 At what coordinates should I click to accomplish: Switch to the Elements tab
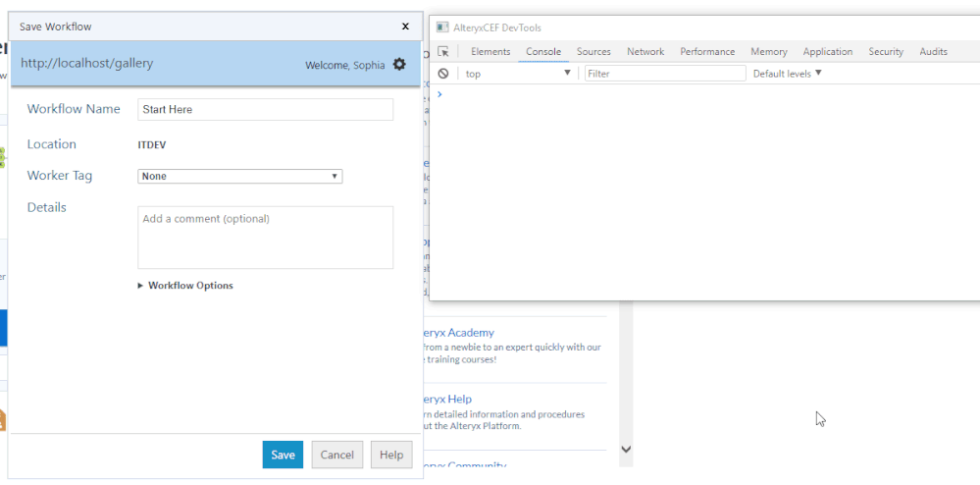click(490, 52)
